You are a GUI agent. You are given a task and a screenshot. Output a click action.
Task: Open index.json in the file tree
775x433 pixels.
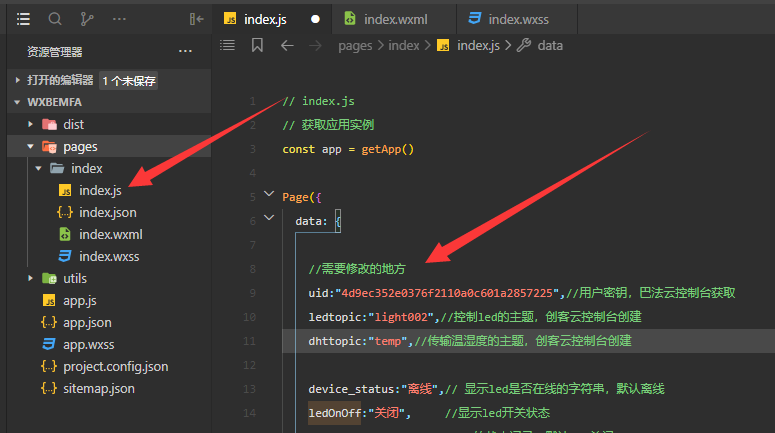[x=108, y=213]
